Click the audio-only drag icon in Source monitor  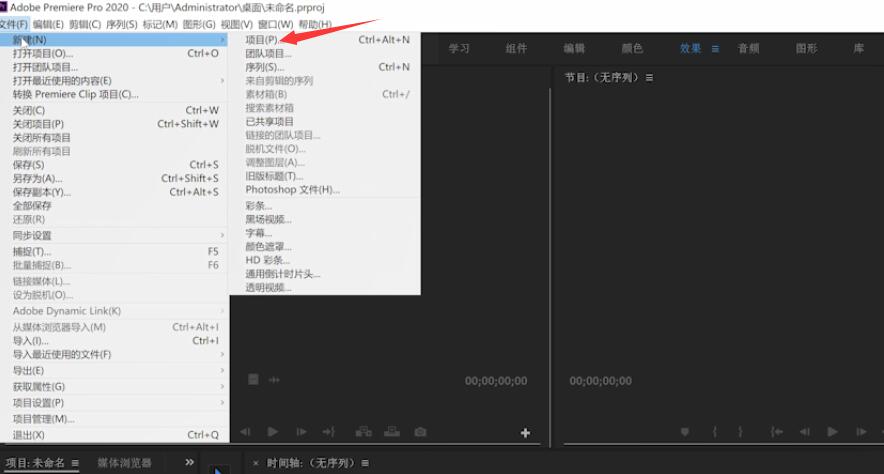[x=274, y=380]
